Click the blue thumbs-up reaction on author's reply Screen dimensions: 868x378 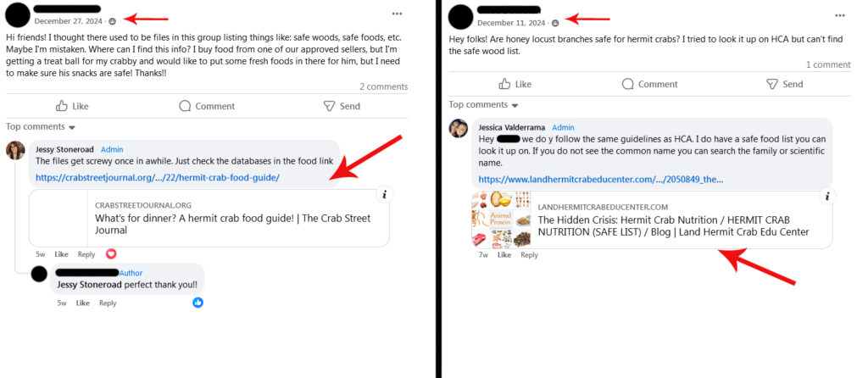pos(198,303)
